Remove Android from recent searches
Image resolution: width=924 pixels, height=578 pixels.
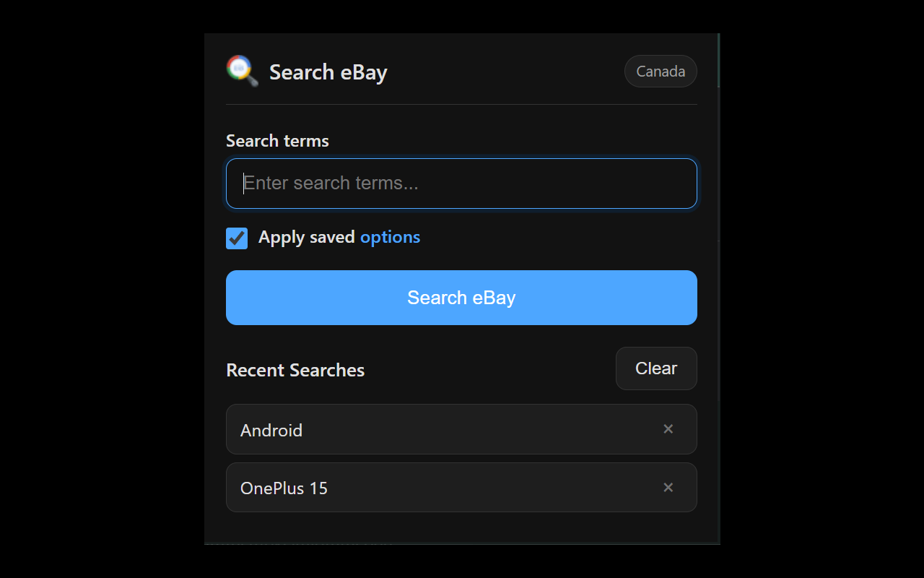click(668, 429)
